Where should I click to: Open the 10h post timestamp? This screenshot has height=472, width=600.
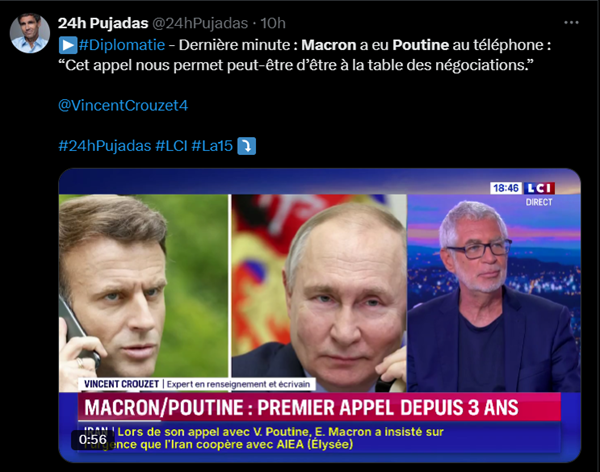tap(273, 23)
